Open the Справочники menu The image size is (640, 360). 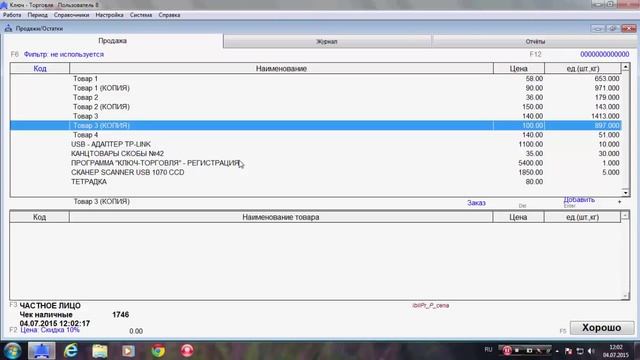click(71, 15)
